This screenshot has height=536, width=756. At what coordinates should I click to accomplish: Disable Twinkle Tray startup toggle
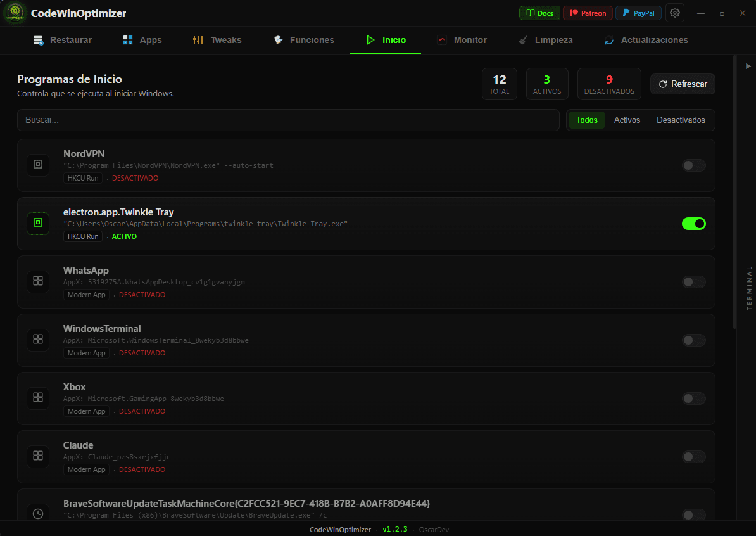694,224
